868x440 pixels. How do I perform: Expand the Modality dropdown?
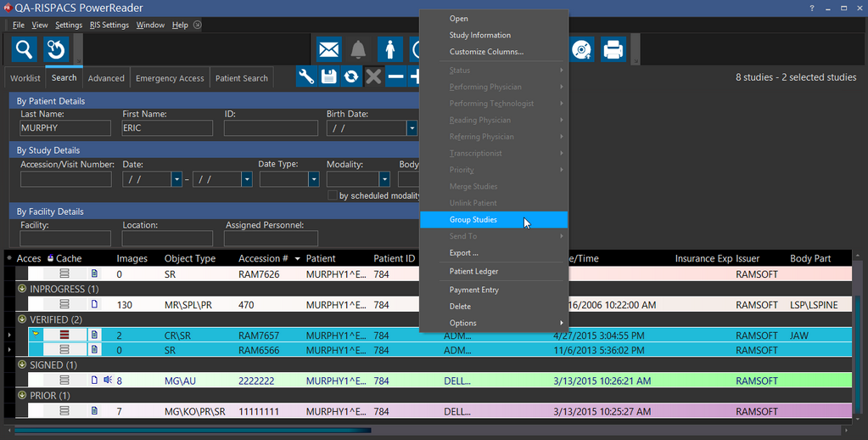384,179
